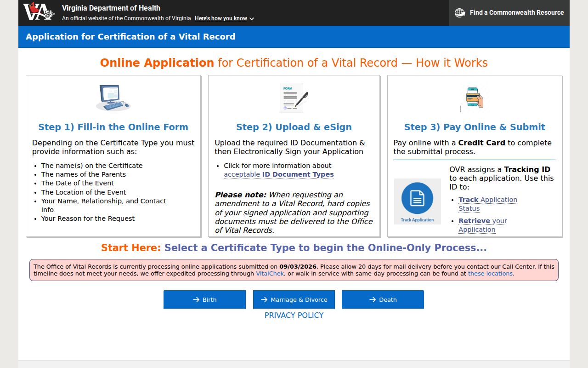Click the Step 3) Pay Online & Submit heading
Screen dimensions: 588x368
tap(475, 127)
